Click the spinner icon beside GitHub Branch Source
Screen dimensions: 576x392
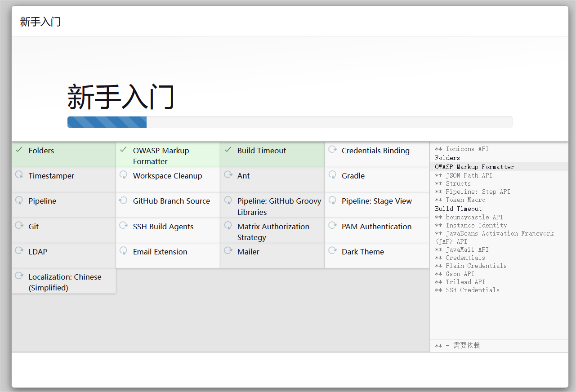(x=124, y=200)
